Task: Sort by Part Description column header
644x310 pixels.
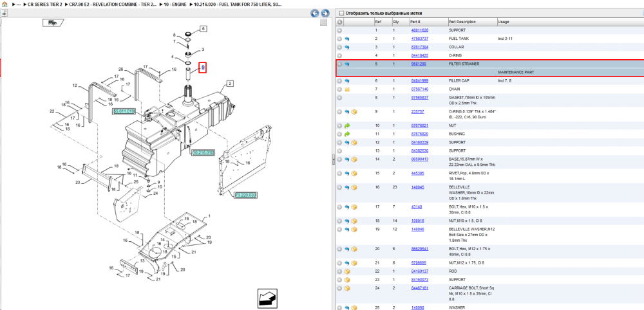Action: (462, 22)
